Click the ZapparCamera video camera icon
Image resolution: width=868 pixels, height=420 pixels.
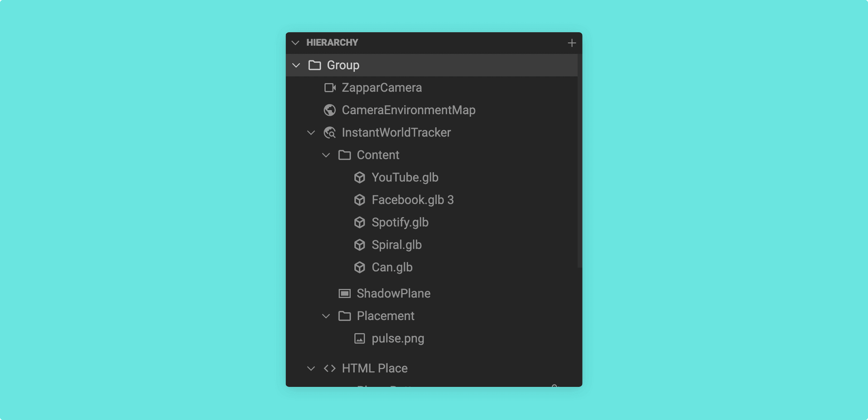pos(330,88)
